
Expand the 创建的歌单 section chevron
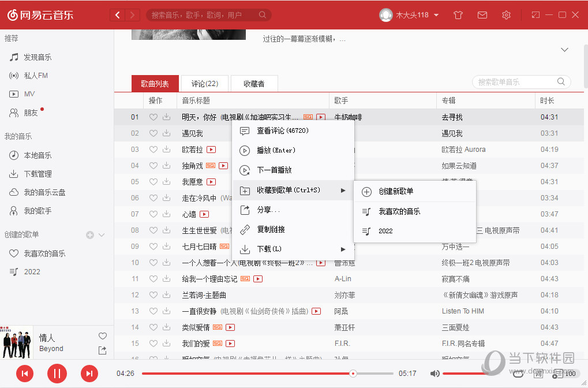(x=102, y=234)
